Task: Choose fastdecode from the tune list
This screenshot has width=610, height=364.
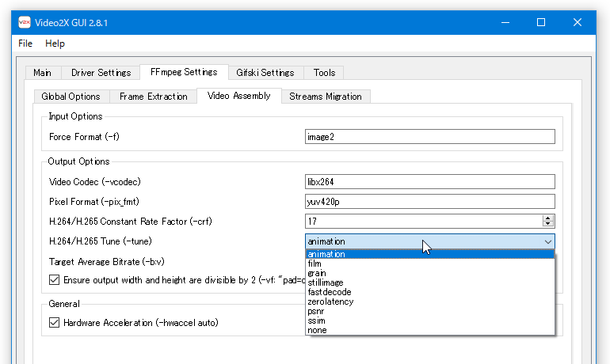Action: point(430,292)
